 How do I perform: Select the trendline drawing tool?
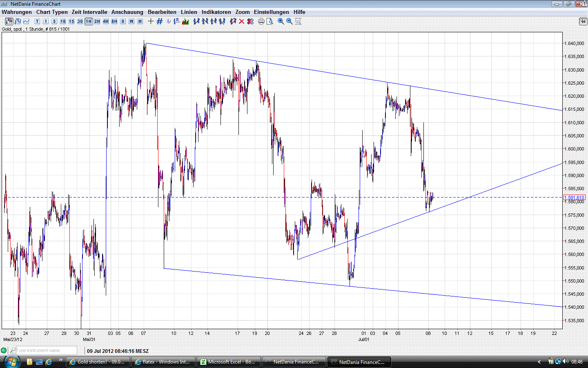(196, 21)
